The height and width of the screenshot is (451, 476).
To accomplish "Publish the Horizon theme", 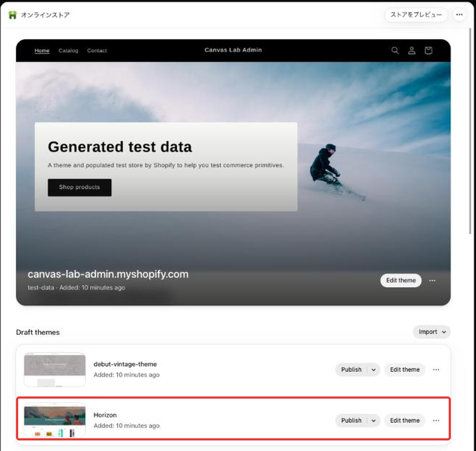I will [x=351, y=420].
